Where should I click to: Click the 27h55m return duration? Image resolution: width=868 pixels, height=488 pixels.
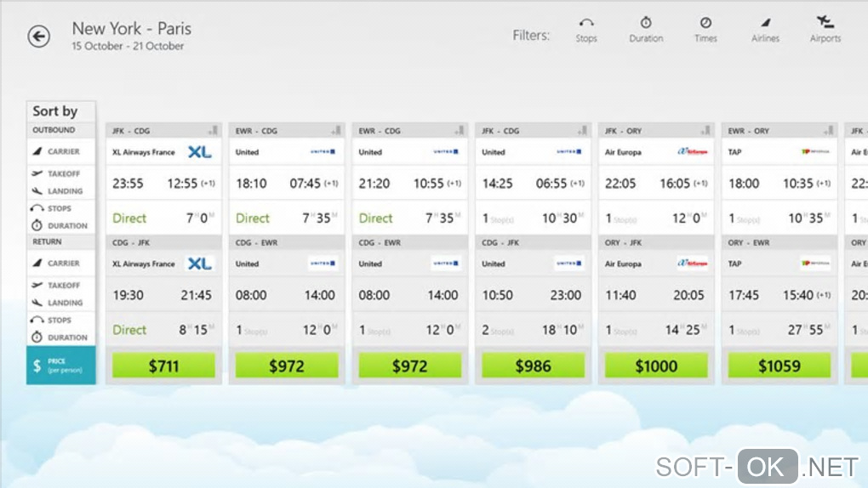808,330
